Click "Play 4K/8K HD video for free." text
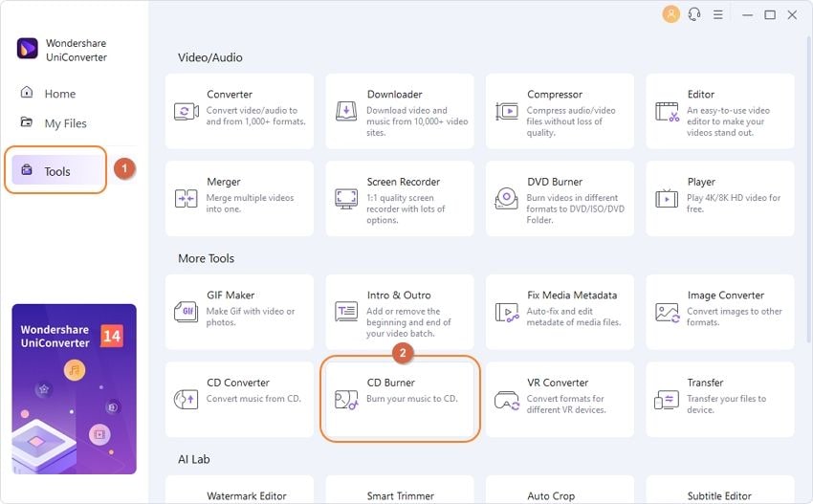Image resolution: width=813 pixels, height=504 pixels. (734, 204)
